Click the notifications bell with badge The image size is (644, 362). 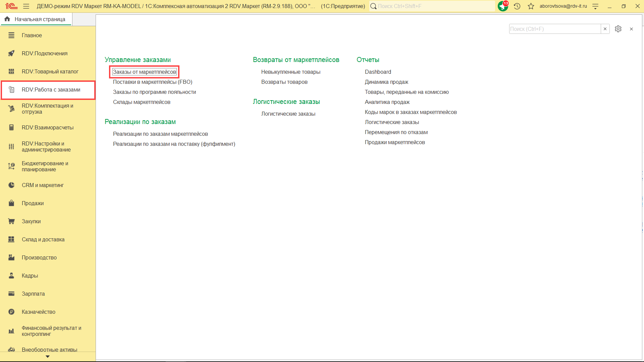pyautogui.click(x=503, y=6)
